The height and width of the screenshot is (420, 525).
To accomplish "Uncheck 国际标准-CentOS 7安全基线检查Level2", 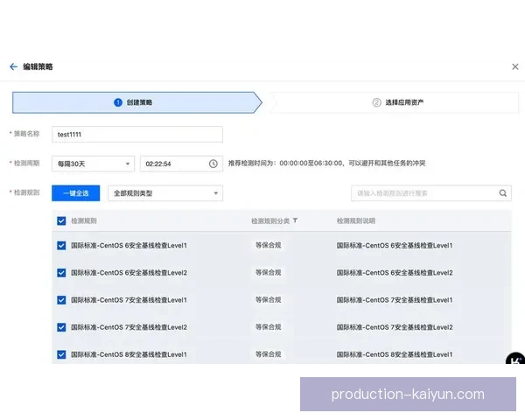I will pyautogui.click(x=61, y=327).
